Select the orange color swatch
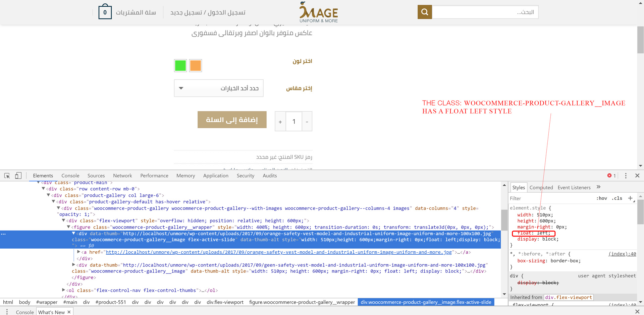644x315 pixels. point(196,65)
